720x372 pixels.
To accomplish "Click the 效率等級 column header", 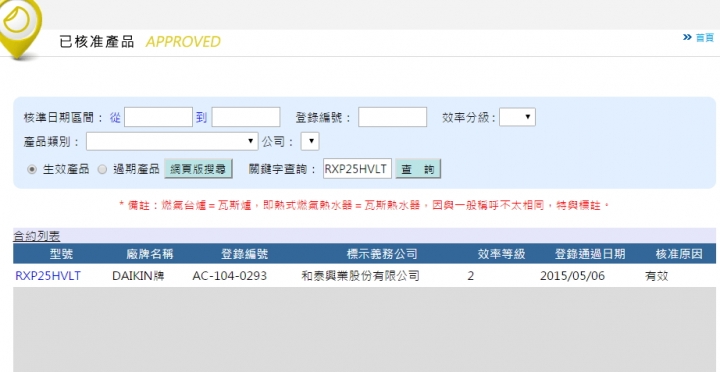I will (x=501, y=254).
